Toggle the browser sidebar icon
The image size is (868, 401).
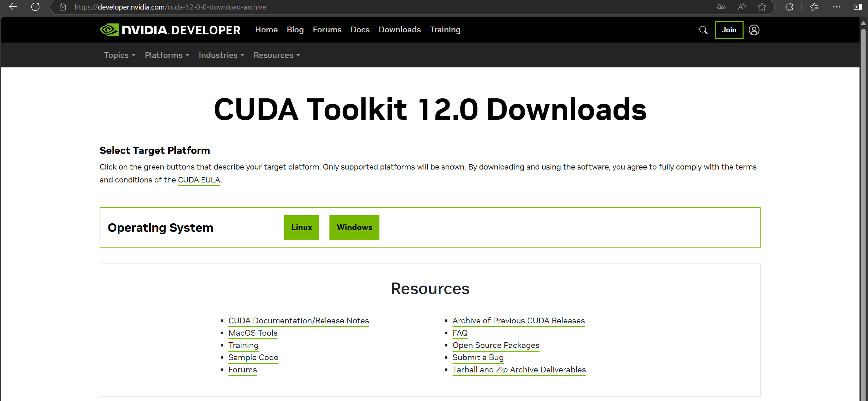pyautogui.click(x=858, y=7)
